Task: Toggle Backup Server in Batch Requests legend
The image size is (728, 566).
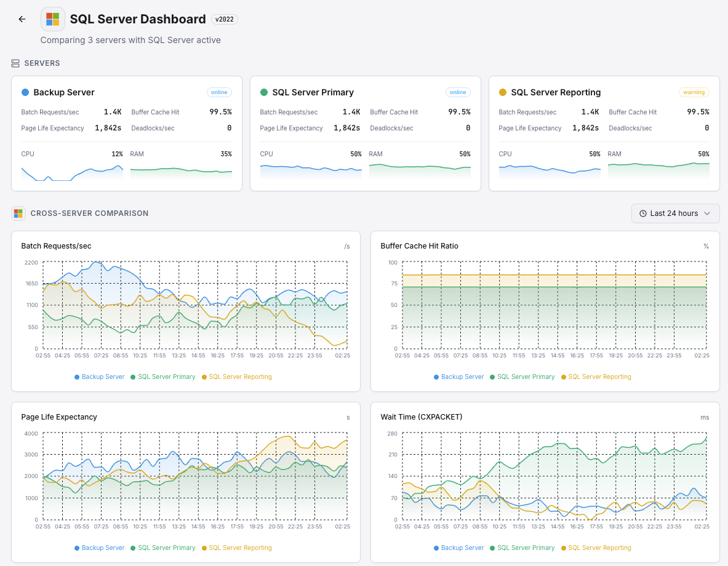Action: [x=99, y=377]
